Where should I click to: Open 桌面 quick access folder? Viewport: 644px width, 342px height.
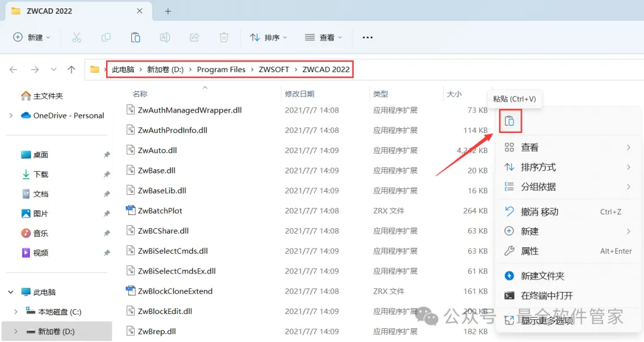tap(35, 155)
